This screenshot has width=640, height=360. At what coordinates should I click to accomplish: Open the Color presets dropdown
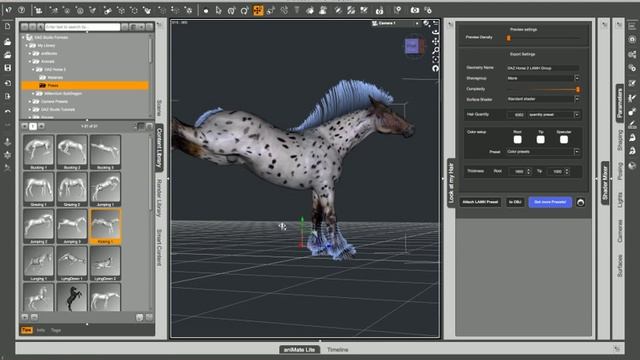(x=543, y=152)
